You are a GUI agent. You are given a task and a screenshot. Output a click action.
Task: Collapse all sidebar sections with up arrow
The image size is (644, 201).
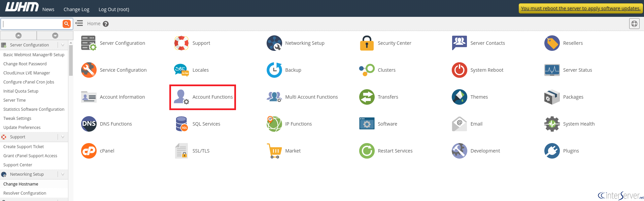[x=19, y=36]
